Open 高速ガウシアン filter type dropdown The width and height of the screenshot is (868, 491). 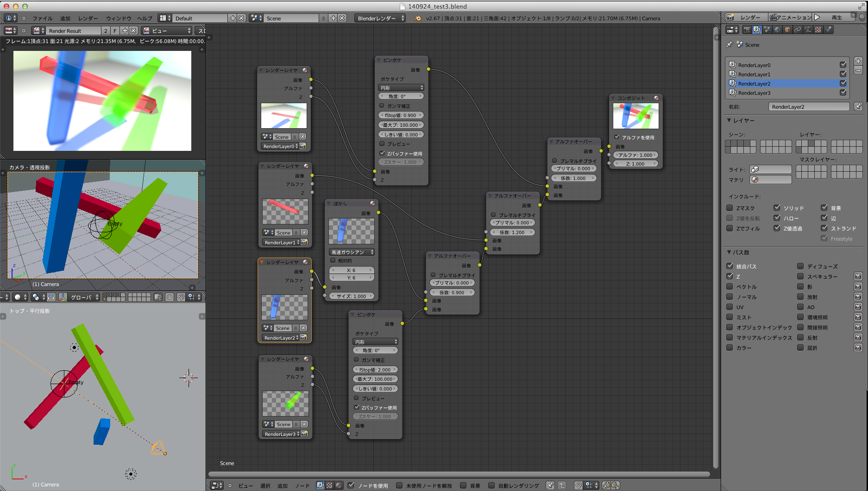(352, 252)
